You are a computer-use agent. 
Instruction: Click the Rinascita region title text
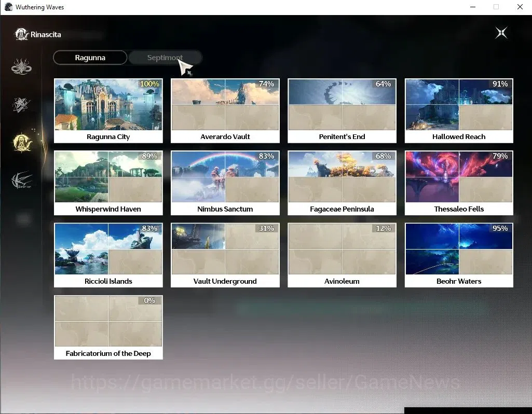coord(46,35)
